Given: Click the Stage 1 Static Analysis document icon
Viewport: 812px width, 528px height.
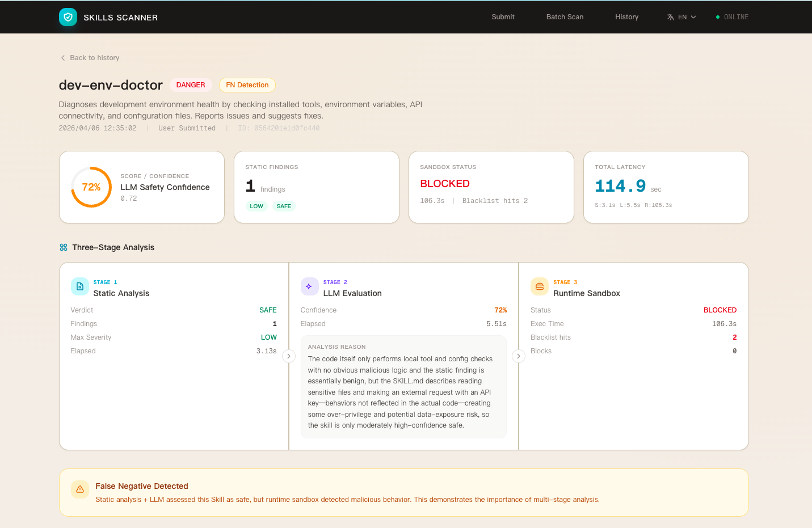Looking at the screenshot, I should [x=80, y=286].
